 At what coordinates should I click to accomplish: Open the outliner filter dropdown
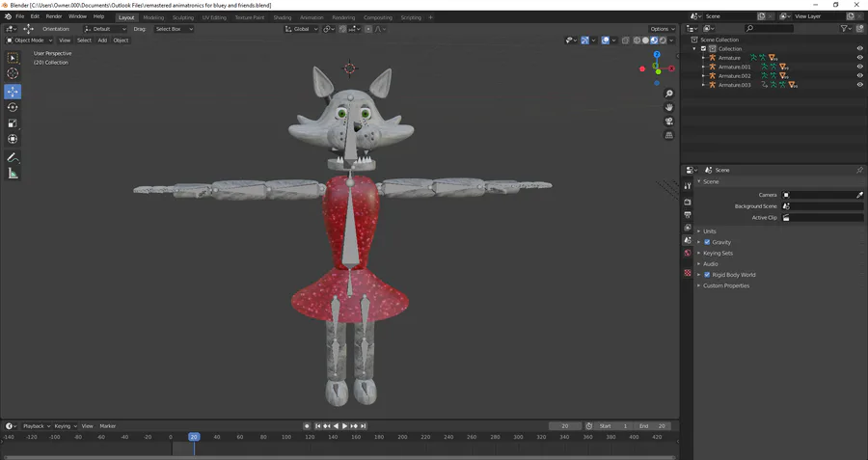pyautogui.click(x=846, y=28)
